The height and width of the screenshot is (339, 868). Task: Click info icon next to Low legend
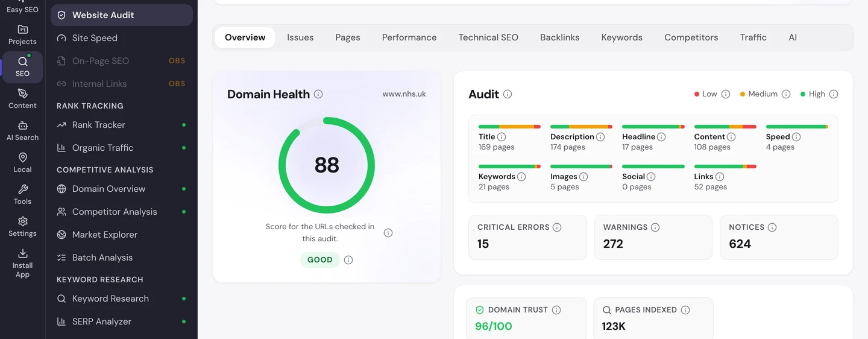[726, 94]
